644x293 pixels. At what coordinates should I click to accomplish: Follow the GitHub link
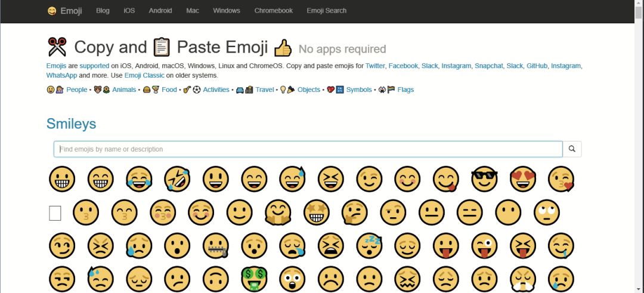tap(537, 66)
